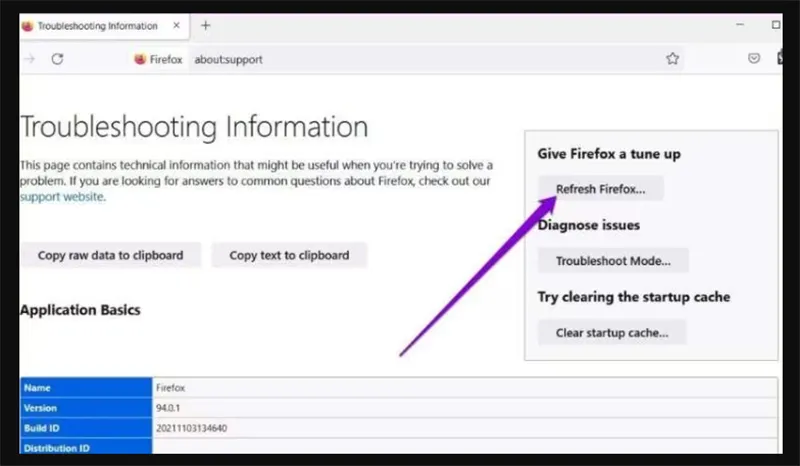800x466 pixels.
Task: Click the version value 94.0.1
Action: click(168, 408)
